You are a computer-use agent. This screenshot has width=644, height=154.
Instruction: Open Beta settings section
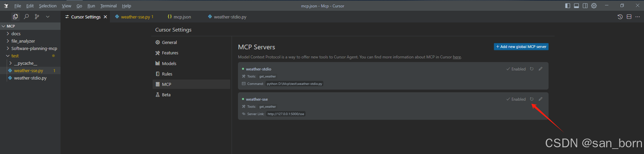pos(191,95)
